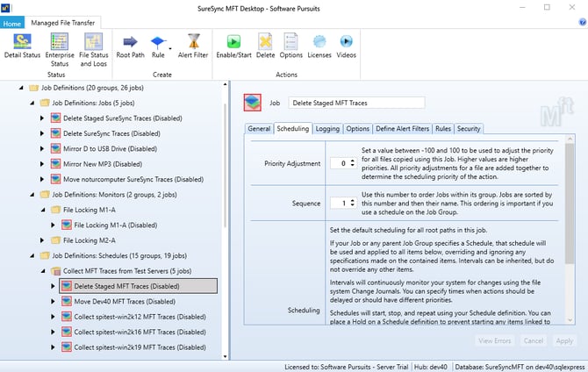Click icon of Mirror New MP3 job
Screen dimensions: 588x372
pyautogui.click(x=55, y=164)
